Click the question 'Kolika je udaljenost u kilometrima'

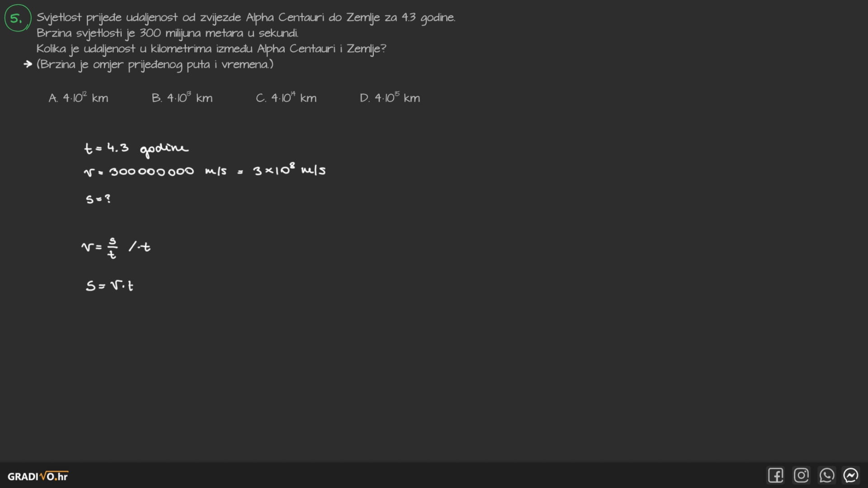(x=211, y=49)
